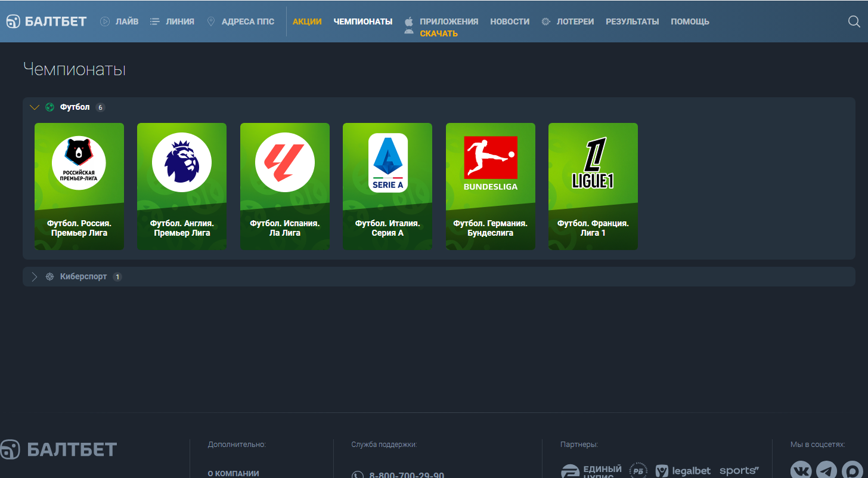The height and width of the screenshot is (478, 868).
Task: Open the Приложения page
Action: coord(449,21)
